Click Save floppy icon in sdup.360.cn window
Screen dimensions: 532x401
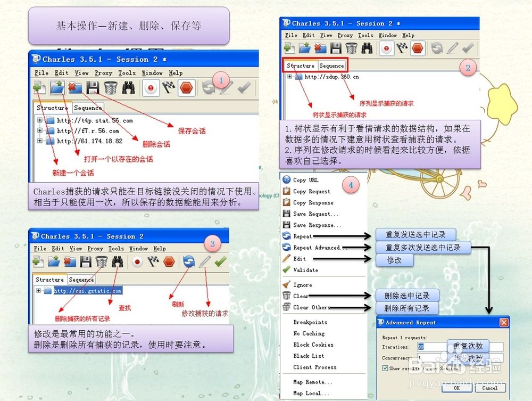(x=336, y=48)
